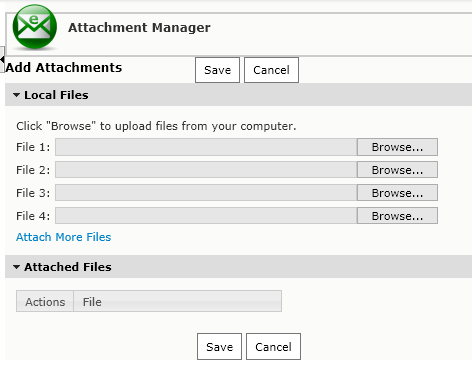Click the top Cancel button
This screenshot has width=472, height=375.
pos(271,70)
